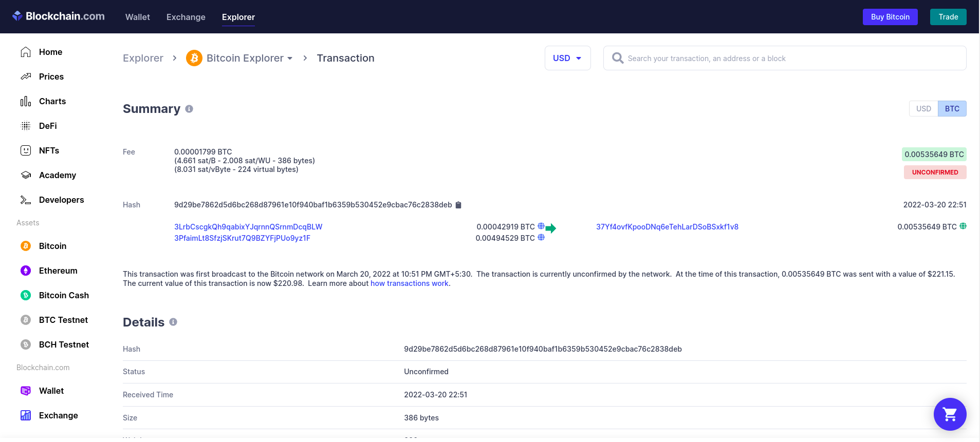
Task: Click the Buy Bitcoin button
Action: click(x=890, y=17)
